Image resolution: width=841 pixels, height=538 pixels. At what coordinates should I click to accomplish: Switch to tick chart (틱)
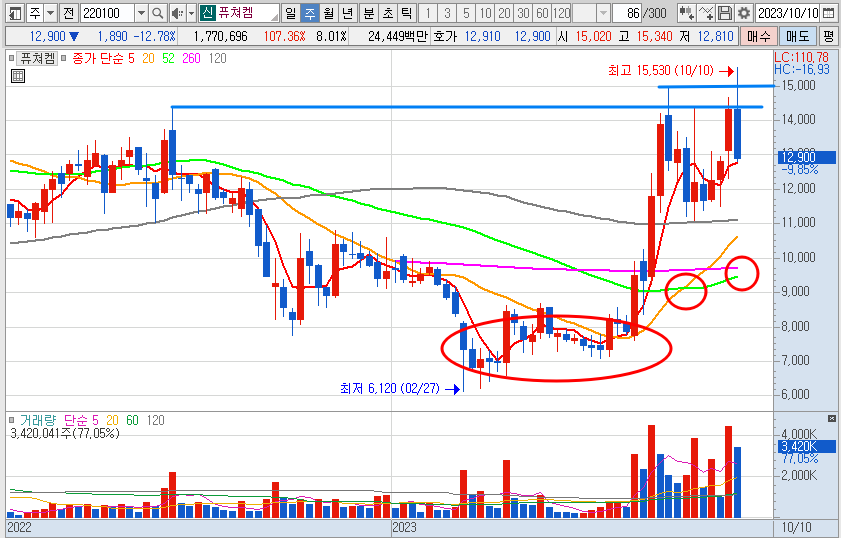pos(408,13)
